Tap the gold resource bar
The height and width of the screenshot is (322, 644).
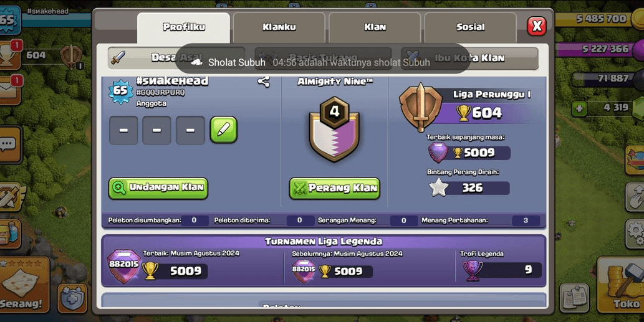click(x=598, y=19)
